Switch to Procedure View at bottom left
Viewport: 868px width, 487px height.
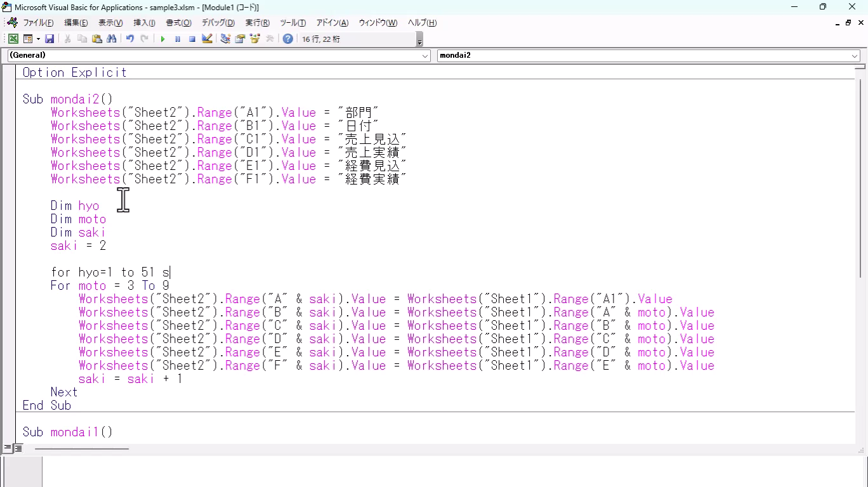coord(8,448)
